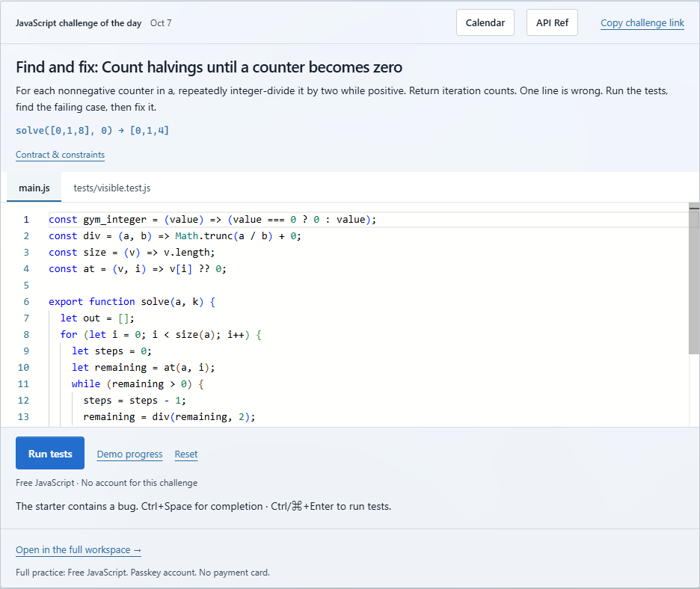Click the Oct 7 date label
Image resolution: width=700 pixels, height=589 pixels.
tap(161, 23)
